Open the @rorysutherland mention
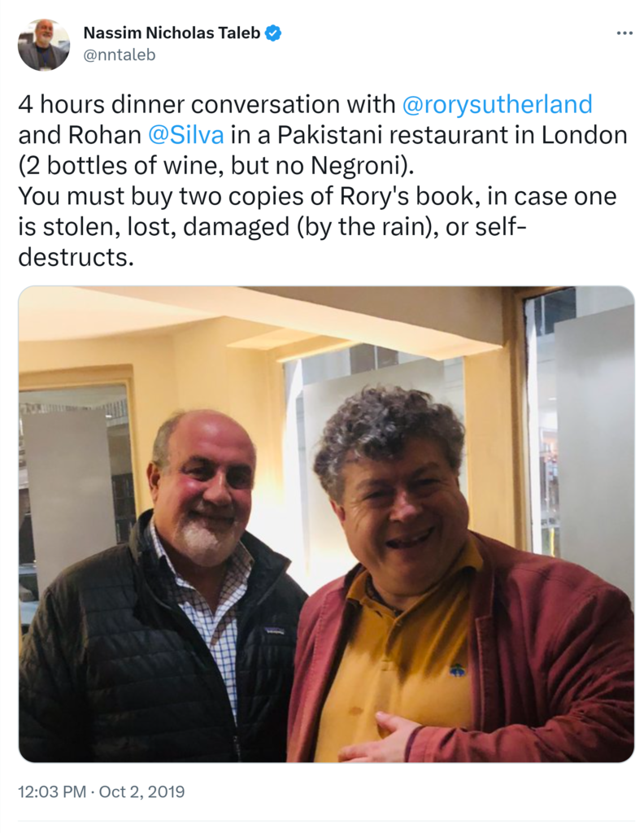Image resolution: width=644 pixels, height=833 pixels. pos(497,104)
